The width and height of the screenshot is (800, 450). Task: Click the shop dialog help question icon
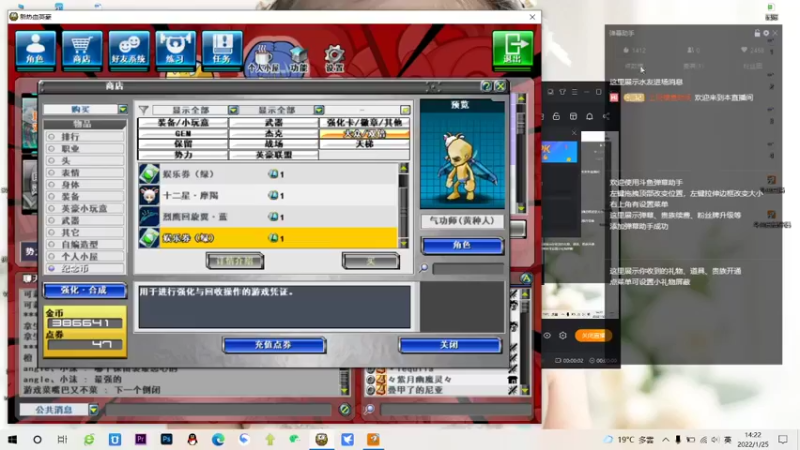coord(486,86)
